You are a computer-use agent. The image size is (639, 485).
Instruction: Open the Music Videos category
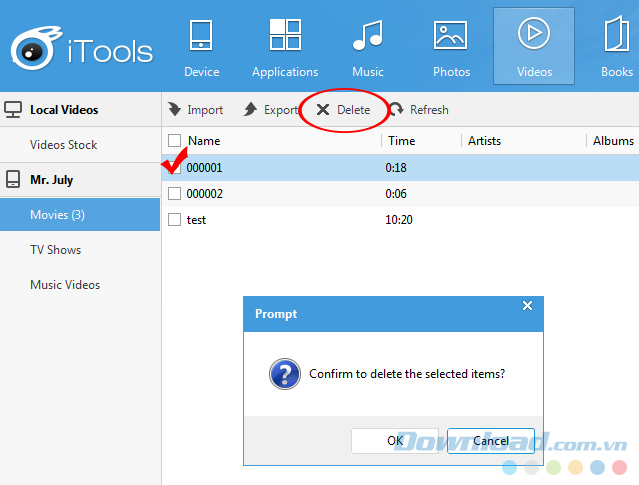point(65,285)
